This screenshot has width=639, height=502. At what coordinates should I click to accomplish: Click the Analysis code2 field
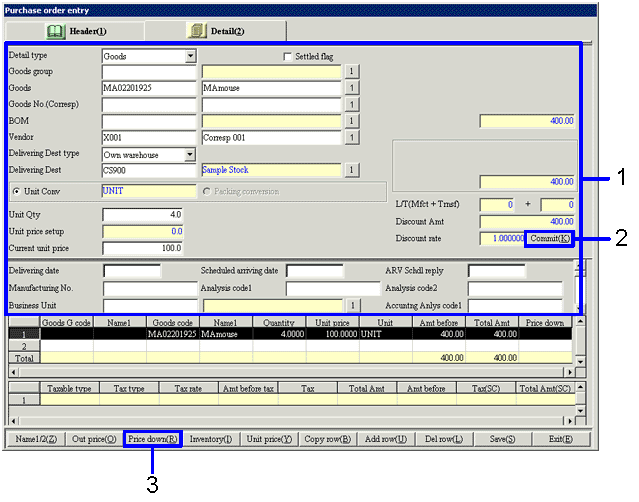[x=515, y=288]
